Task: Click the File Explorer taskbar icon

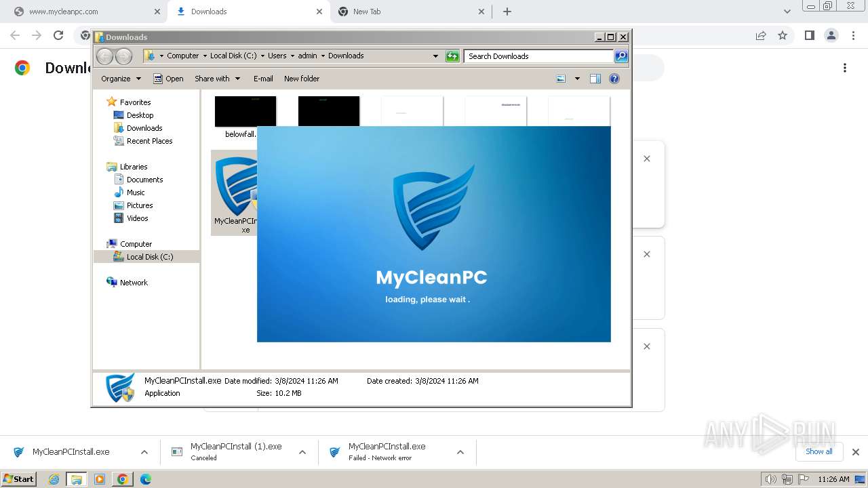Action: [x=77, y=479]
